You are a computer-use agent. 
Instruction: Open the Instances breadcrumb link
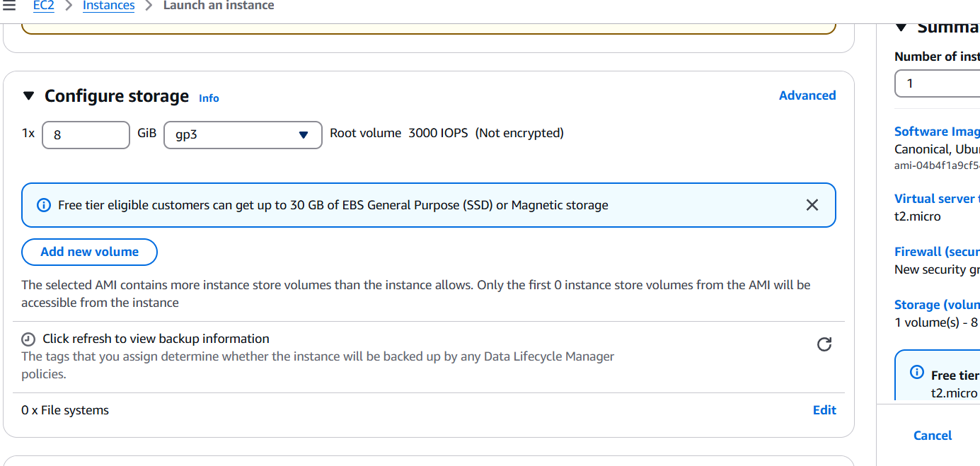click(108, 6)
